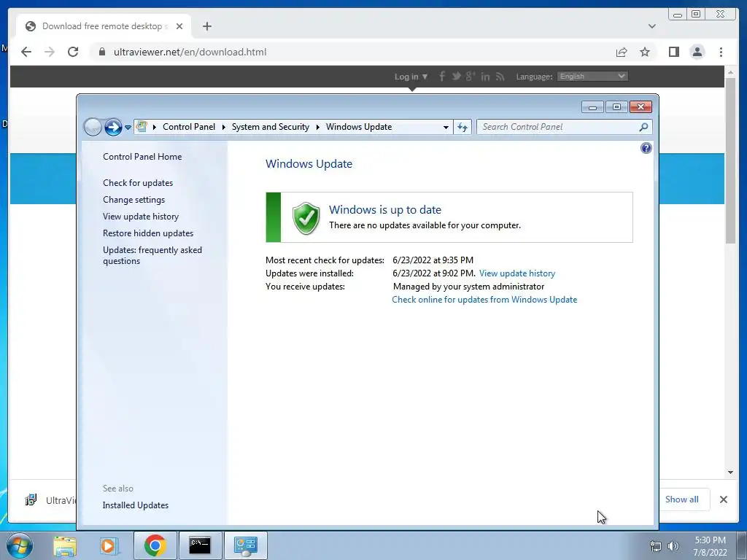Click the Control Panel forward navigation arrow
747x560 pixels.
[x=113, y=127]
